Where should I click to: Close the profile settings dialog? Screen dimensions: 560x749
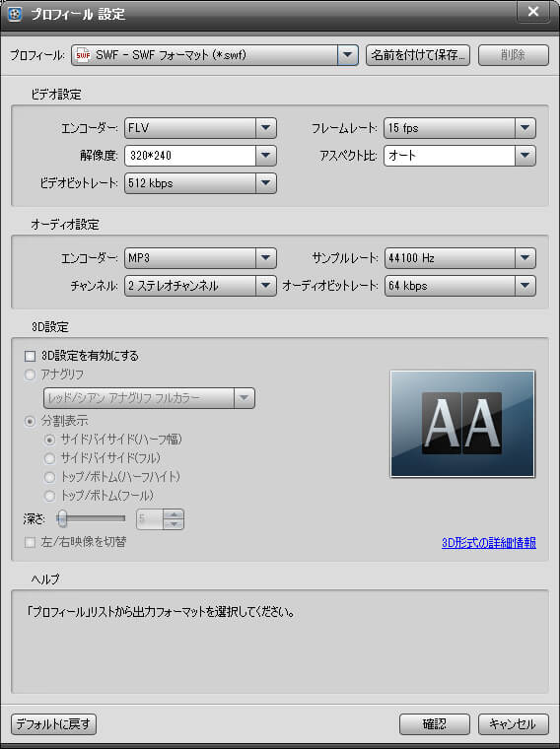pyautogui.click(x=533, y=12)
